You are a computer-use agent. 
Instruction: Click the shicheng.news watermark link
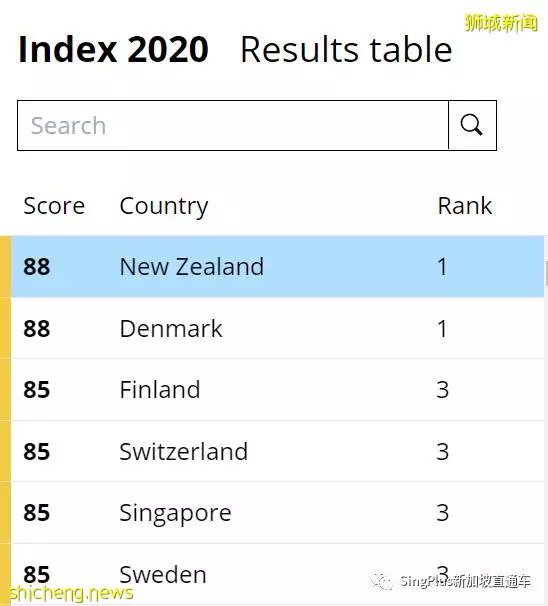[71, 593]
